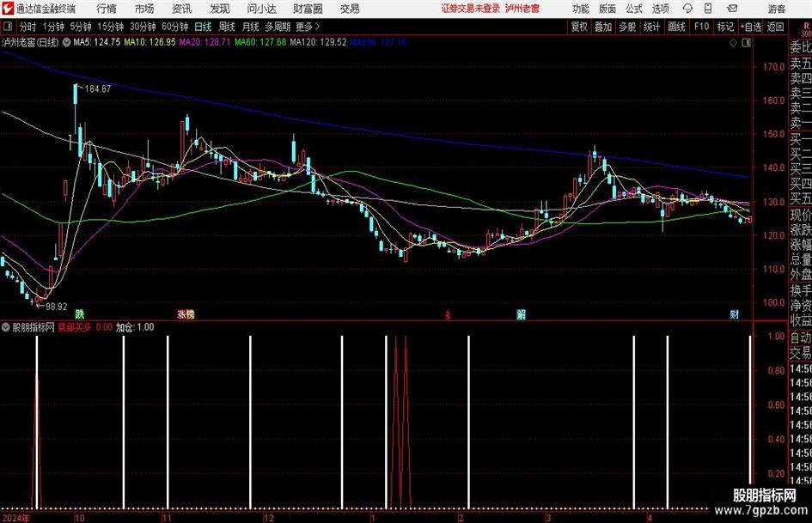
Task: Click the 返回 back button
Action: [776, 27]
